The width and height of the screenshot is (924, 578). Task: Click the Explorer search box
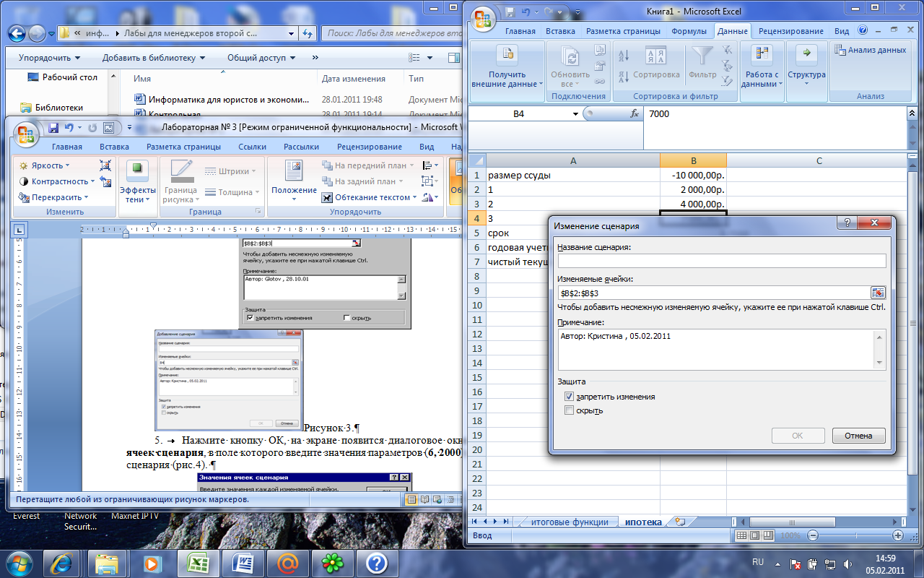393,33
